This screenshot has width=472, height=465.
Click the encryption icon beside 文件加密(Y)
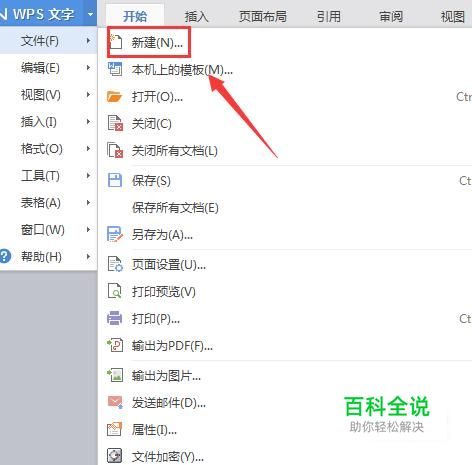pos(115,456)
